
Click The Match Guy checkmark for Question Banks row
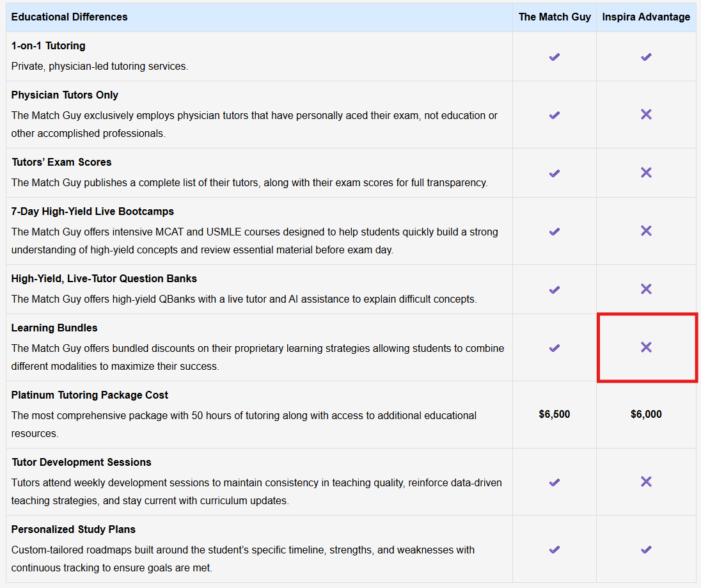click(555, 290)
